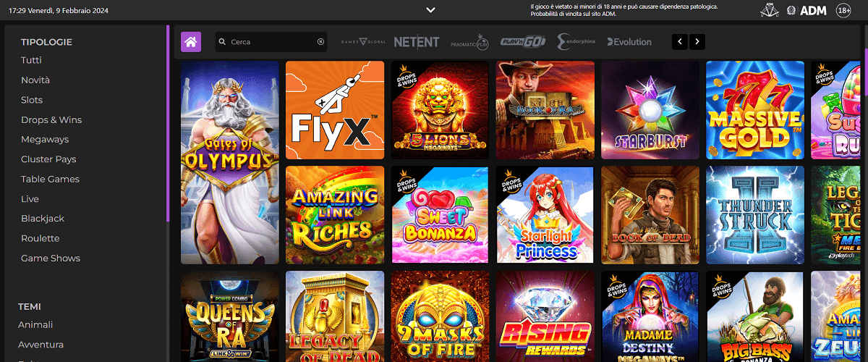Expand the top bar chevron
The height and width of the screenshot is (362, 868).
(431, 10)
